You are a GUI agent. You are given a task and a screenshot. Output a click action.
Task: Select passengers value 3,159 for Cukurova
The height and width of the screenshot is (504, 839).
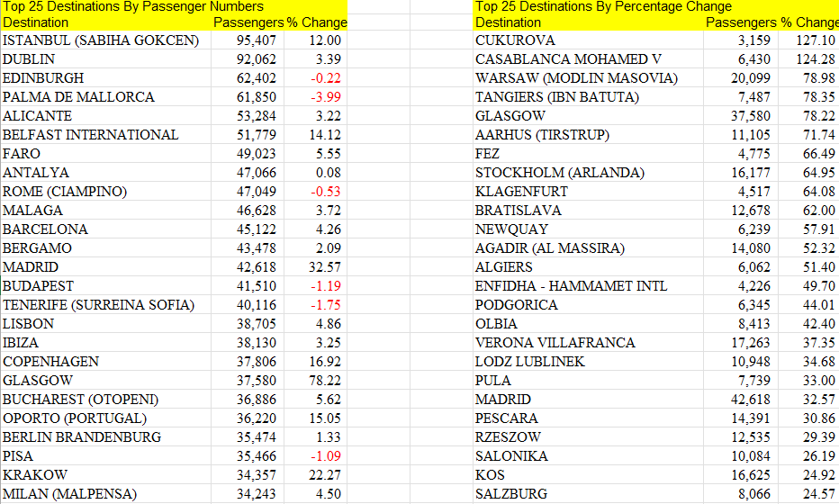741,40
